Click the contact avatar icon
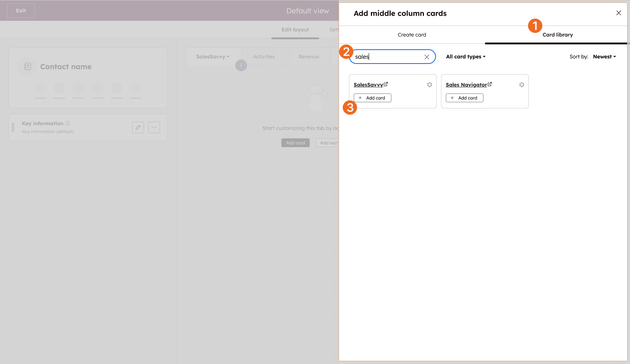The height and width of the screenshot is (364, 630). [x=27, y=66]
